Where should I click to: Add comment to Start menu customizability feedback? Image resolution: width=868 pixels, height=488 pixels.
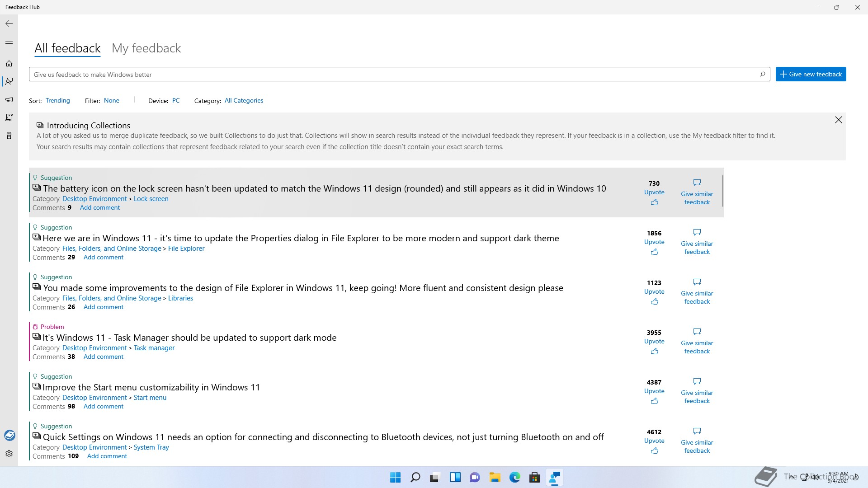pyautogui.click(x=104, y=406)
